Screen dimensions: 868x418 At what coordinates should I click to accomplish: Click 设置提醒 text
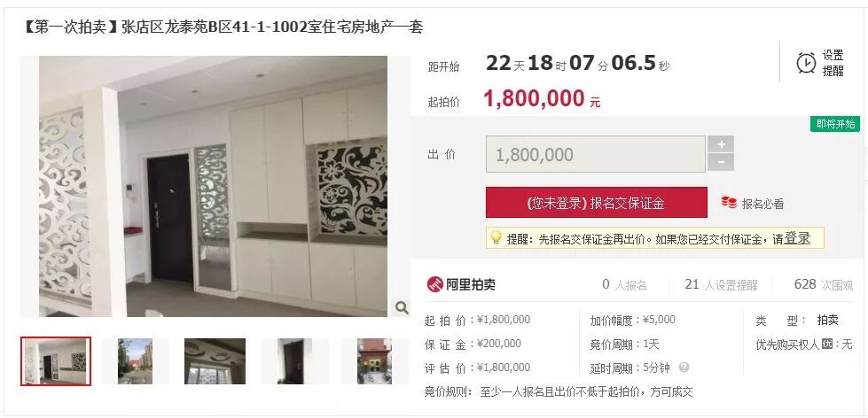click(833, 63)
